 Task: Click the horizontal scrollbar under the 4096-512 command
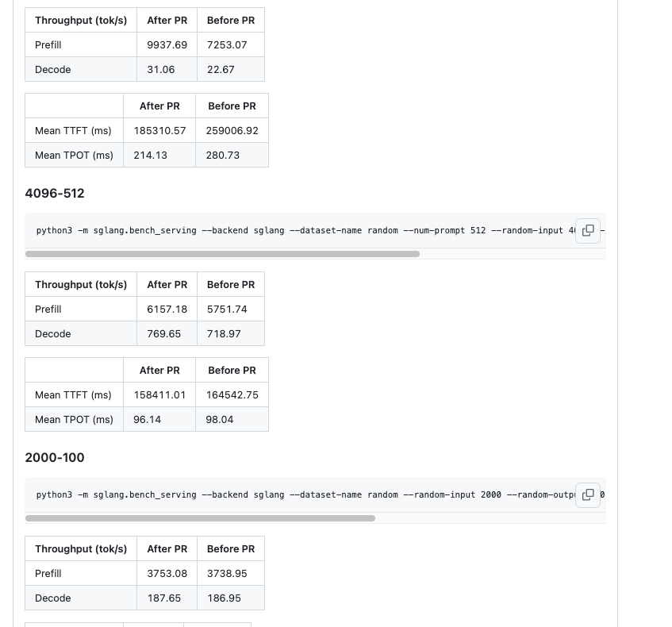(x=222, y=253)
